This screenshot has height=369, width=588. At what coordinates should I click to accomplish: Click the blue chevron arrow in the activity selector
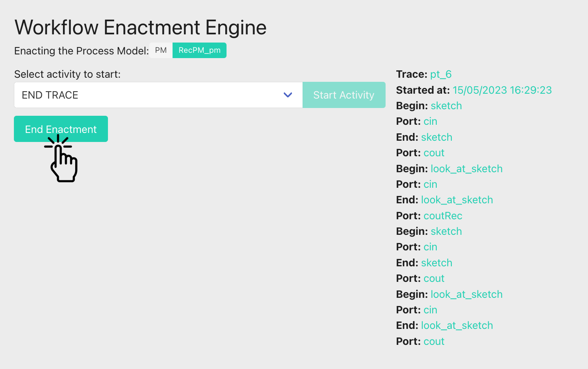(287, 95)
